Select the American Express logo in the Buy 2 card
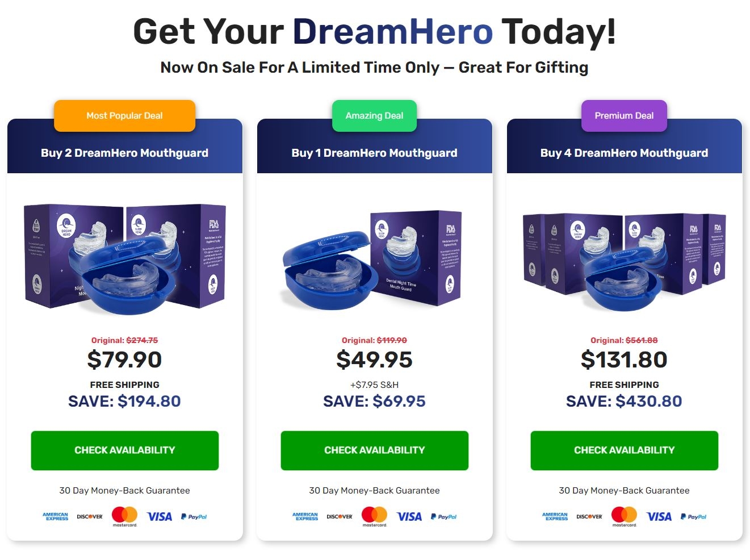The height and width of the screenshot is (560, 750). point(56,517)
